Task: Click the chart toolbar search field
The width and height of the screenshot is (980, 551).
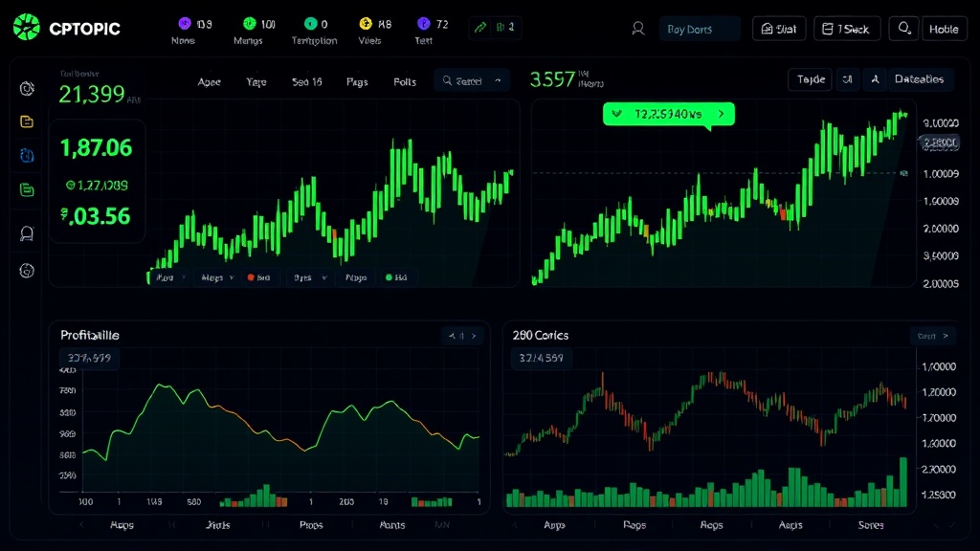Action: point(472,80)
